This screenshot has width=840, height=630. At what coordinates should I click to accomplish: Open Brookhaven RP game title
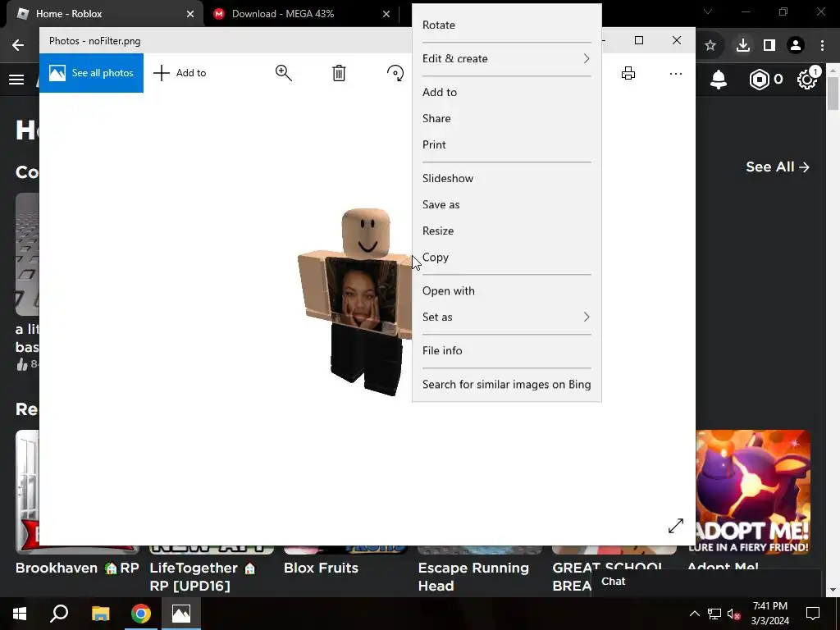click(x=77, y=568)
